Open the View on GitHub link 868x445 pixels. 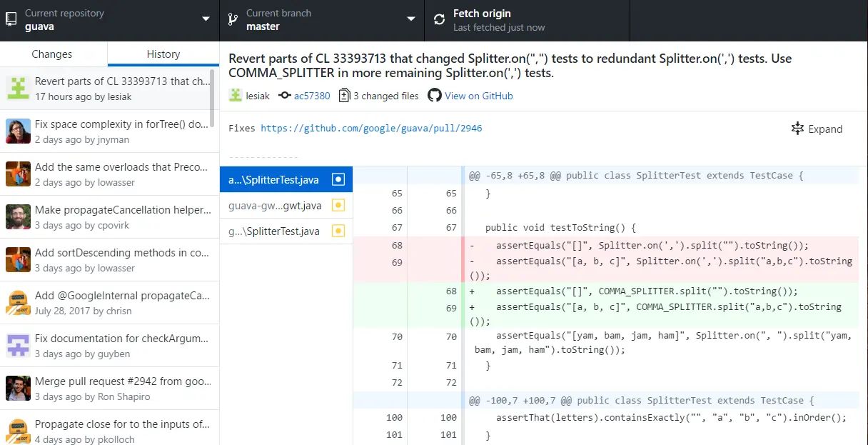478,96
